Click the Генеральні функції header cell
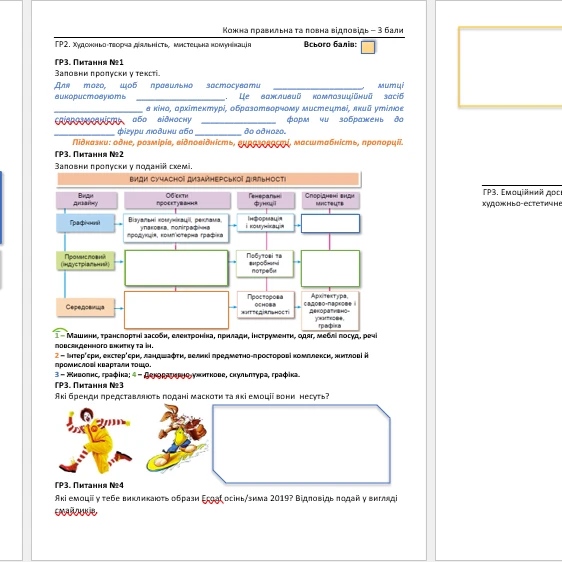Image resolution: width=562 pixels, height=562 pixels. 265,200
